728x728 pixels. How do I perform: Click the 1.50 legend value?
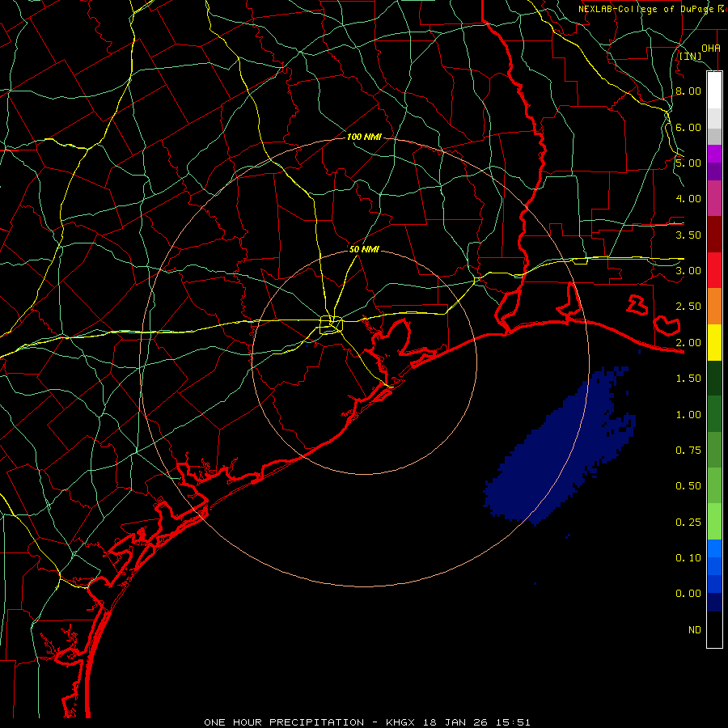tap(688, 379)
